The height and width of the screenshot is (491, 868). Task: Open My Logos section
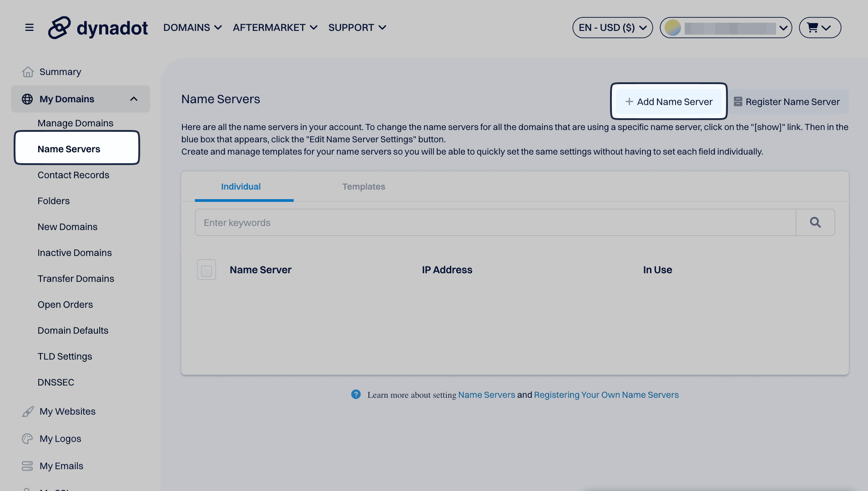coord(60,439)
